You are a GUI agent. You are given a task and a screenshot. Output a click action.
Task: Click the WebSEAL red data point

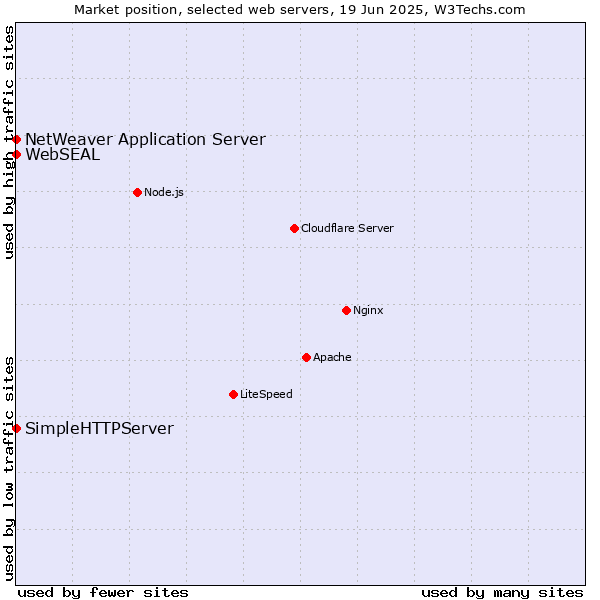click(16, 157)
